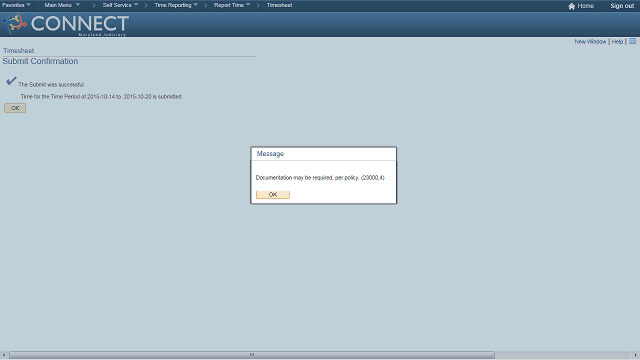This screenshot has height=360, width=640.
Task: Click the Home link
Action: click(585, 6)
